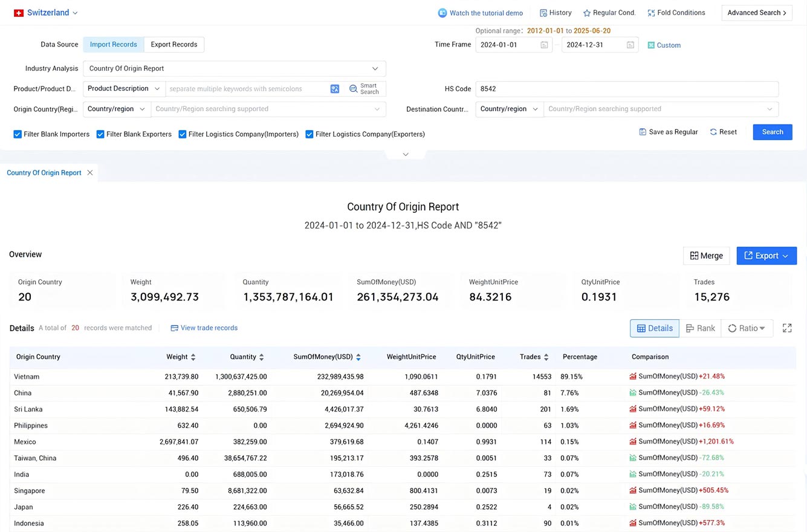Open Regular Cond. star option
Image resolution: width=807 pixels, height=532 pixels.
[x=609, y=13]
